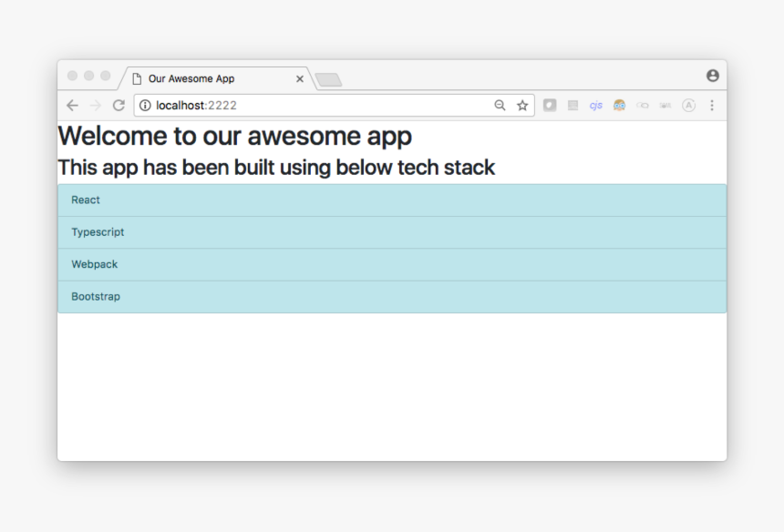The image size is (784, 532).
Task: Open the Chrome profile avatar
Action: coord(712,76)
